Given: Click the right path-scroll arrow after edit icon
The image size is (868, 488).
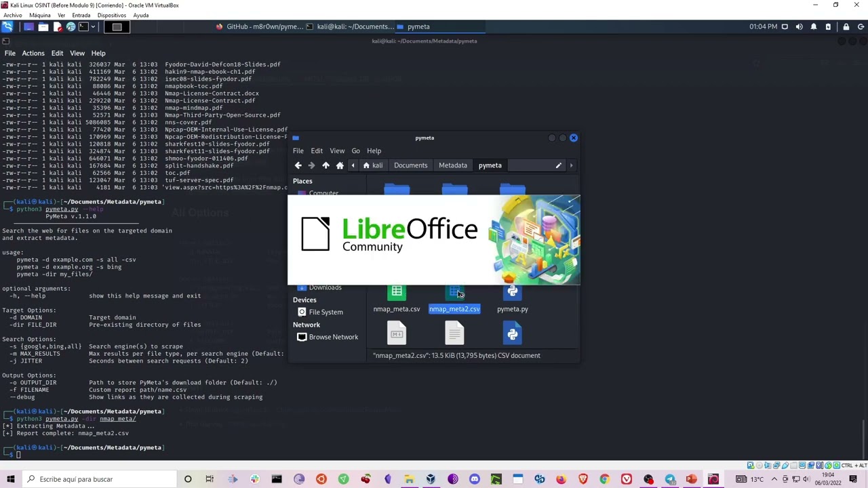Looking at the screenshot, I should [x=571, y=165].
